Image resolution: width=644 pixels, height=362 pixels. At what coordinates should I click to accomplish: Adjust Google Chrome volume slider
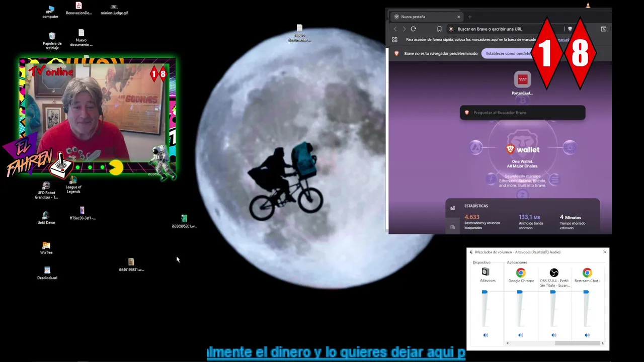tap(520, 292)
